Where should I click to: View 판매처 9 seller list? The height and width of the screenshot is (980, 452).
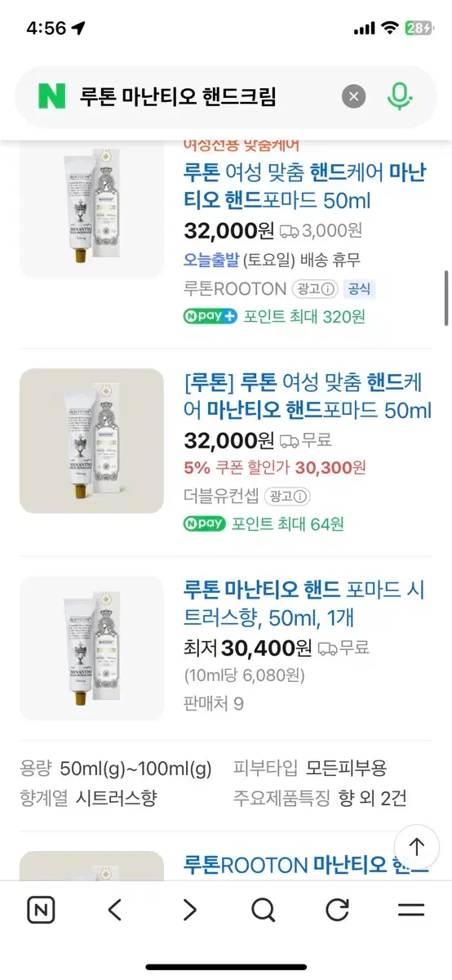(214, 703)
